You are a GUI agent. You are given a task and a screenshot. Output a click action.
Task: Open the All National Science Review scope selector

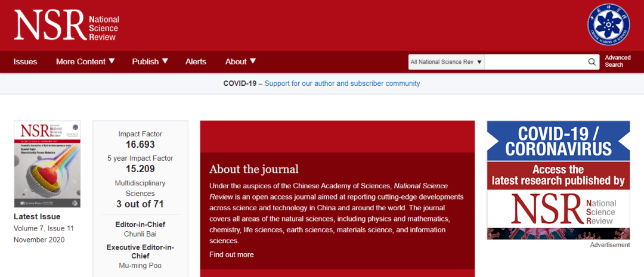[x=447, y=62]
